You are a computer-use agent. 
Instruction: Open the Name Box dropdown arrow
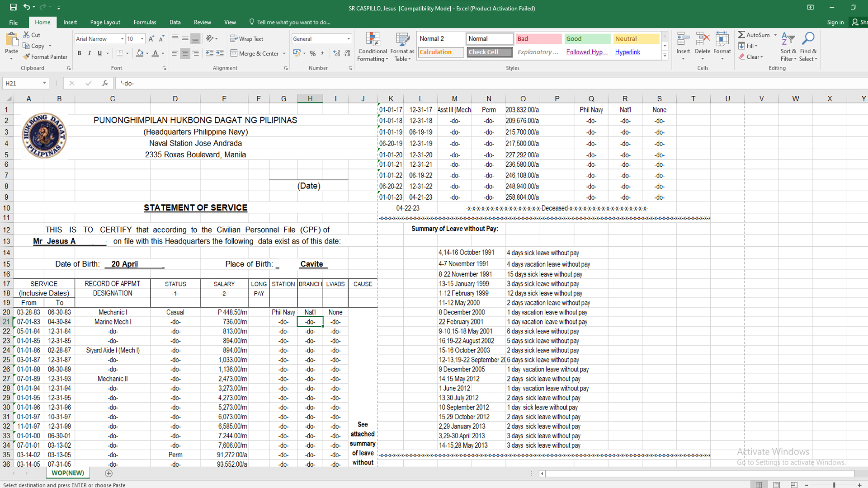[x=44, y=83]
